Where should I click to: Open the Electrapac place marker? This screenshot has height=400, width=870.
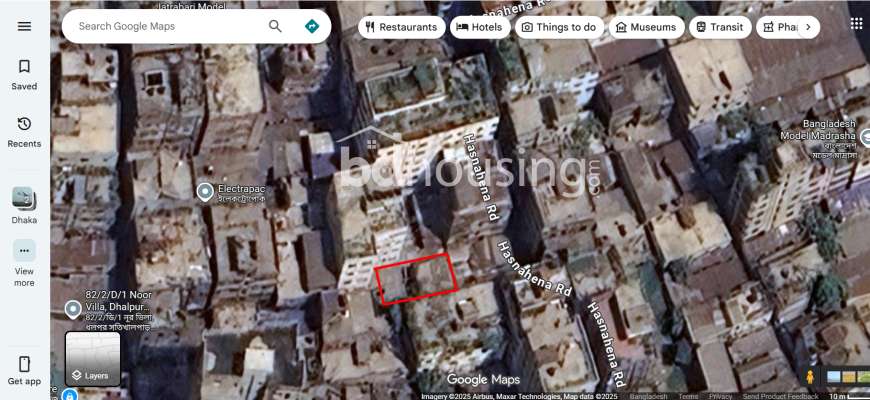205,190
